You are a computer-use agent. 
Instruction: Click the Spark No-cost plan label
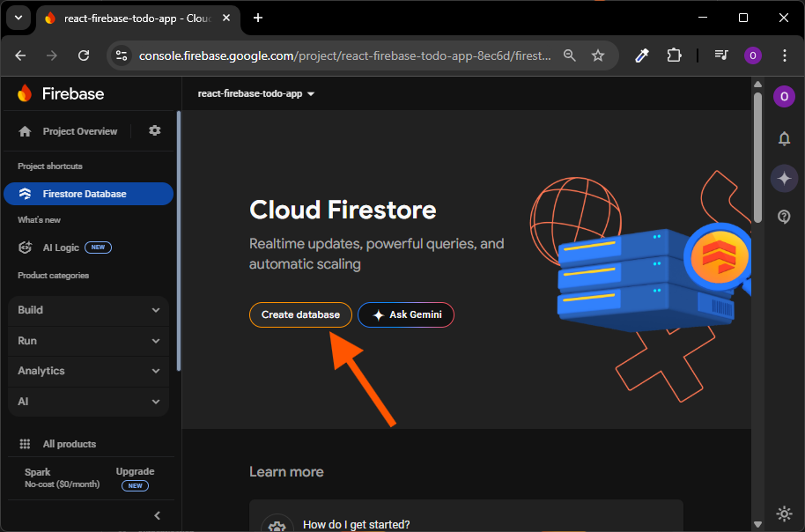coord(63,477)
